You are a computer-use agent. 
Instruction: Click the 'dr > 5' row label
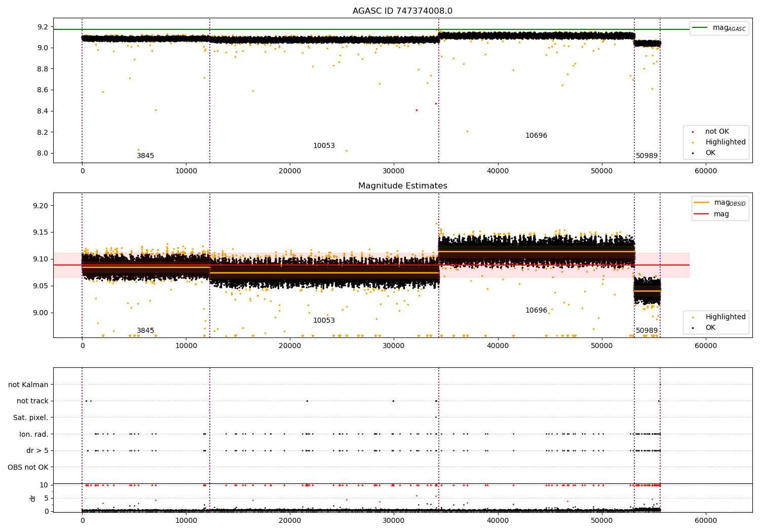pyautogui.click(x=37, y=451)
